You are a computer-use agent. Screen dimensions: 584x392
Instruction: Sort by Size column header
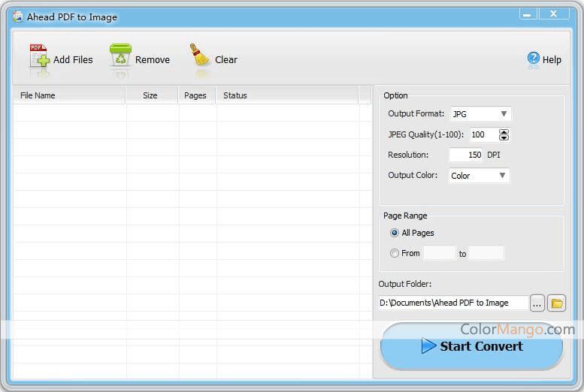pos(152,95)
